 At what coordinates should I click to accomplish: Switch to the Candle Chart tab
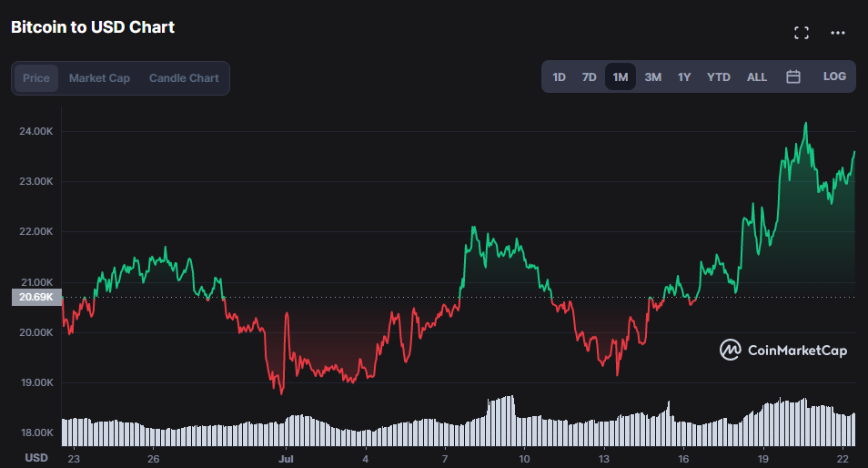click(x=184, y=78)
